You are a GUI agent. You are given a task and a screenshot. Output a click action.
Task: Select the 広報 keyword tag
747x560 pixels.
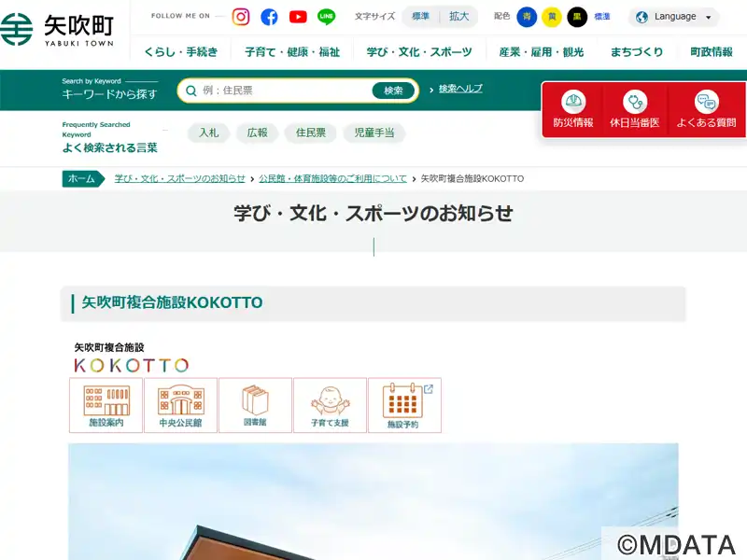click(258, 133)
